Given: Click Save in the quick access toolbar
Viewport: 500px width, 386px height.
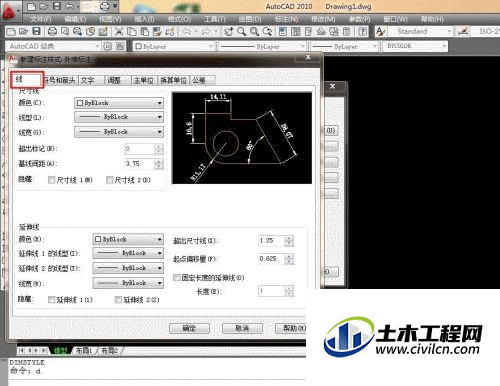Looking at the screenshot, I should (x=57, y=6).
